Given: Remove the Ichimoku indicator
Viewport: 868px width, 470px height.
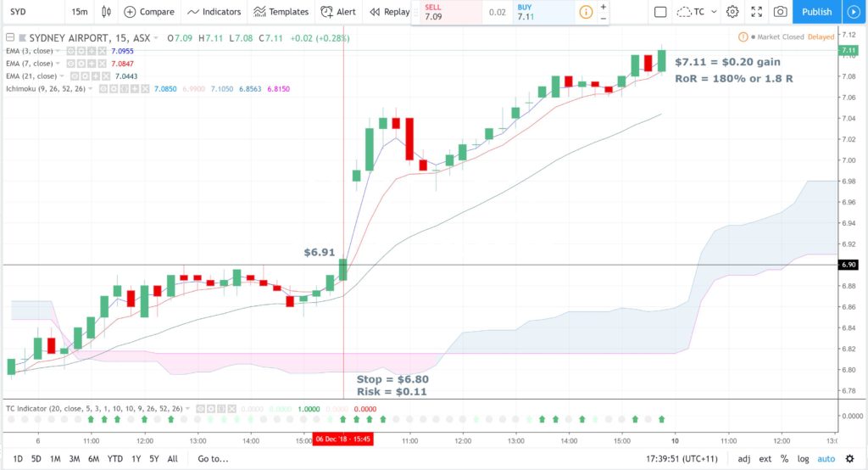Looking at the screenshot, I should pos(146,89).
